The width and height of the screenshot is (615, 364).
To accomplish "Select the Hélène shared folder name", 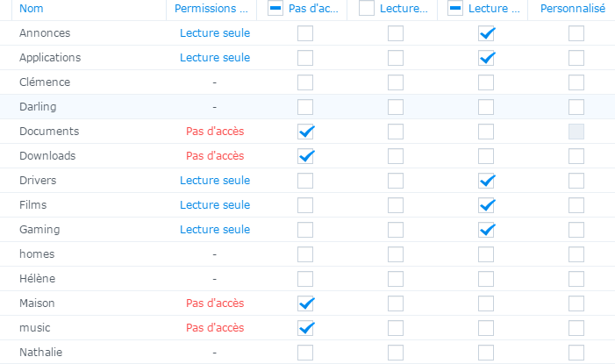I will click(x=37, y=279).
